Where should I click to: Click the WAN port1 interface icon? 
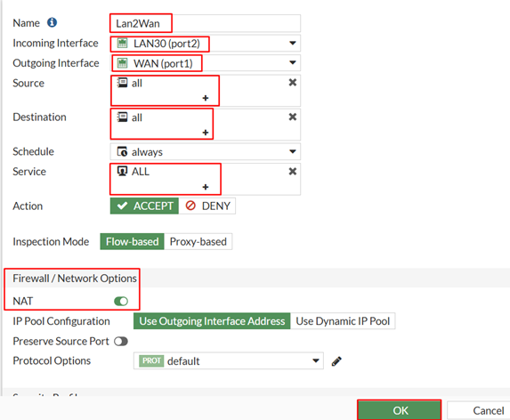[x=122, y=63]
